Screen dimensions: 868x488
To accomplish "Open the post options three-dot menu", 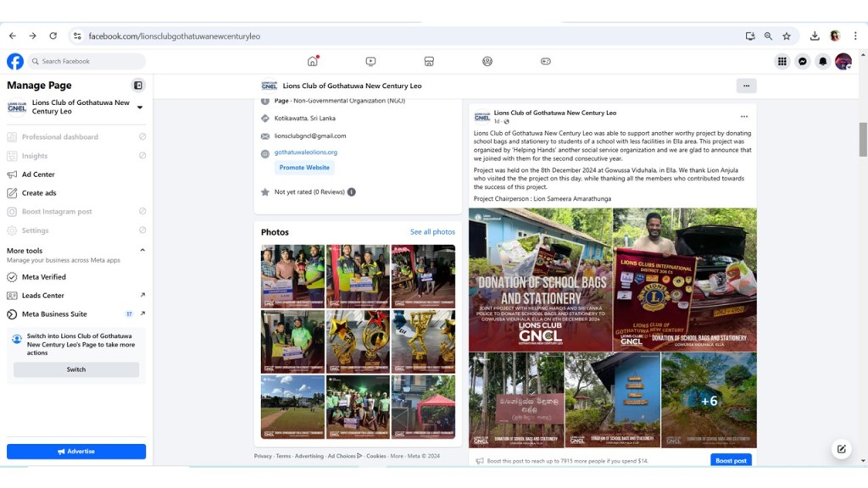I will pyautogui.click(x=744, y=117).
